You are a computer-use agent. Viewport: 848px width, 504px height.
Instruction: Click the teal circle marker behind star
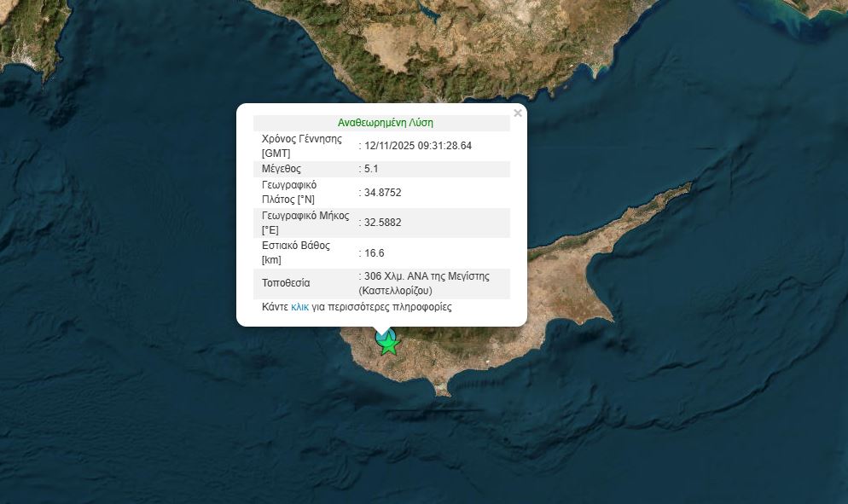point(381,335)
